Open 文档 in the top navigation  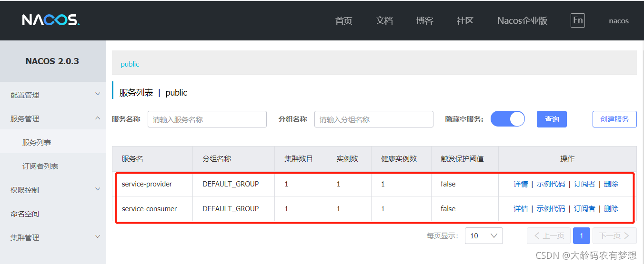384,20
